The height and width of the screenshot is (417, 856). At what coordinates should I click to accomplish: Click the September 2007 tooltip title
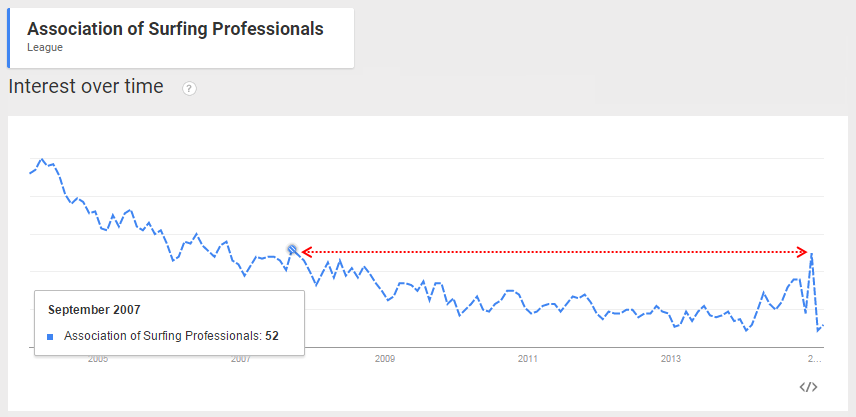[94, 310]
